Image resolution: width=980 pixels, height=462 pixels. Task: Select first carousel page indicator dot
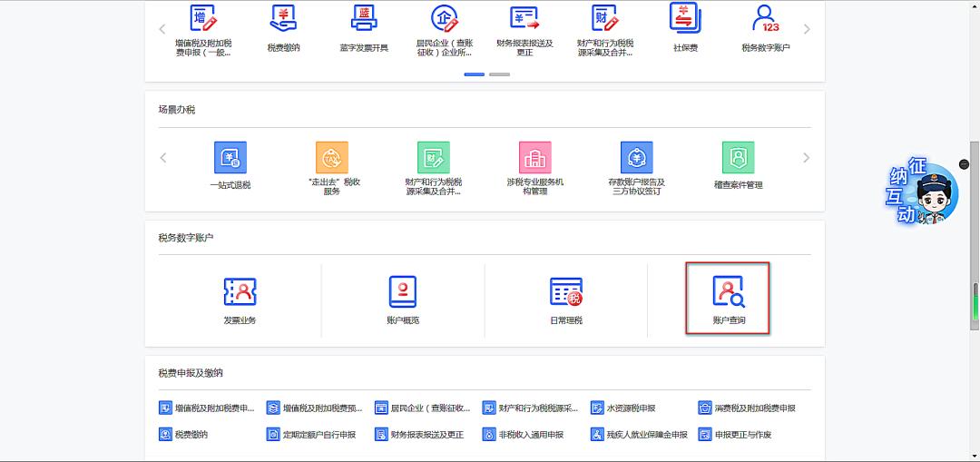pyautogui.click(x=474, y=74)
